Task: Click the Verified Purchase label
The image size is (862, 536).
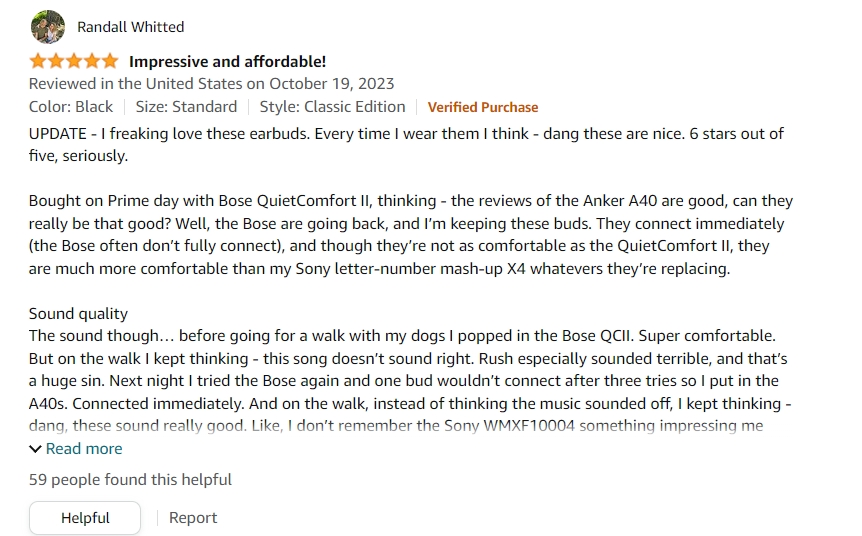Action: 483,107
